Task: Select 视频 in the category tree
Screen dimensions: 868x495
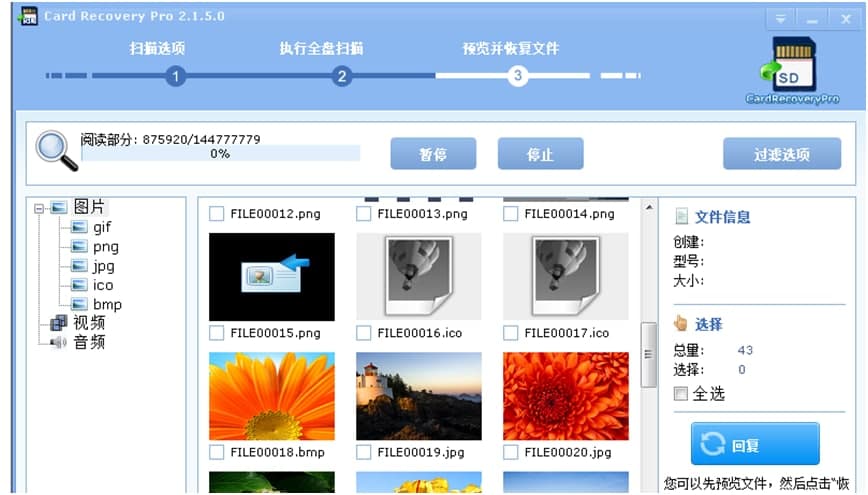Action: [89, 323]
